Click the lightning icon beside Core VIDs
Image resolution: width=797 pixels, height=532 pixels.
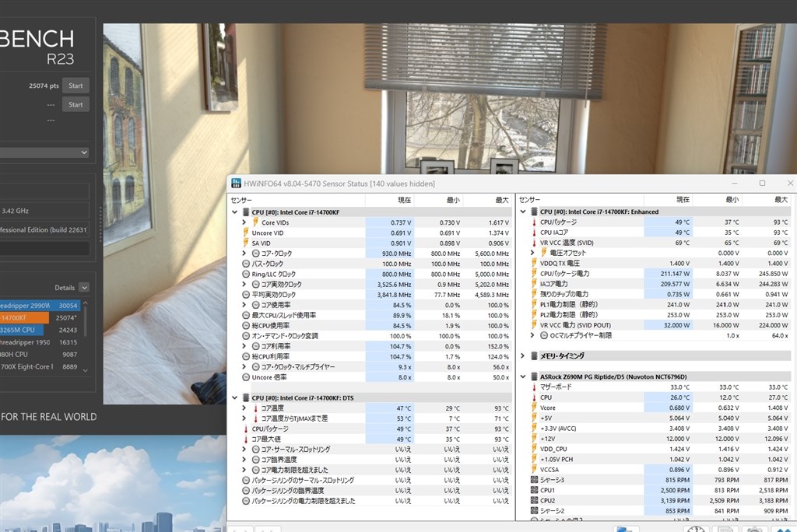point(255,222)
